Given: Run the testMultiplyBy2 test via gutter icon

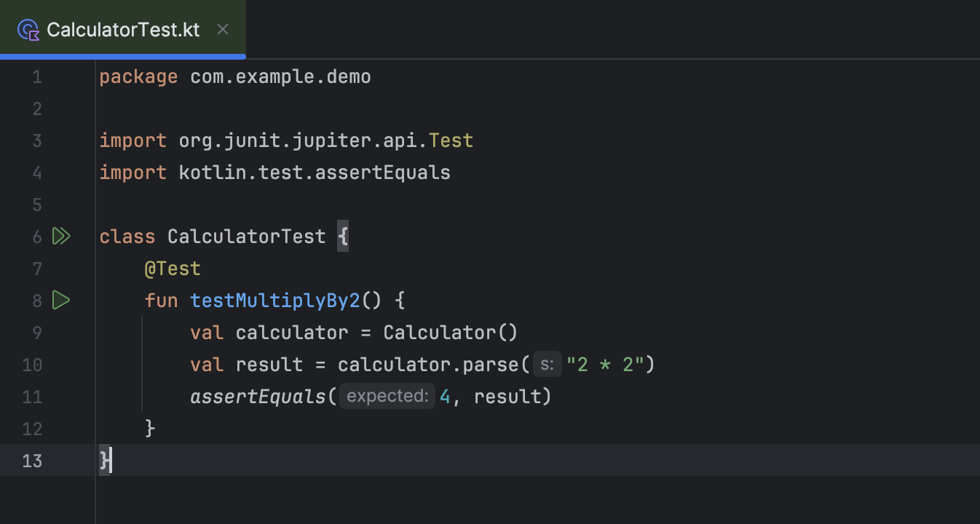Looking at the screenshot, I should [61, 300].
